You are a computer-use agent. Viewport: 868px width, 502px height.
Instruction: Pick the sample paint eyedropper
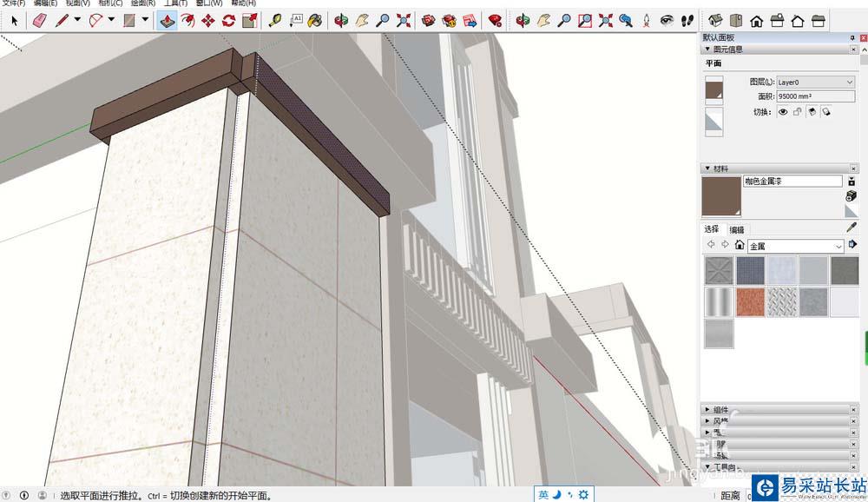[852, 228]
